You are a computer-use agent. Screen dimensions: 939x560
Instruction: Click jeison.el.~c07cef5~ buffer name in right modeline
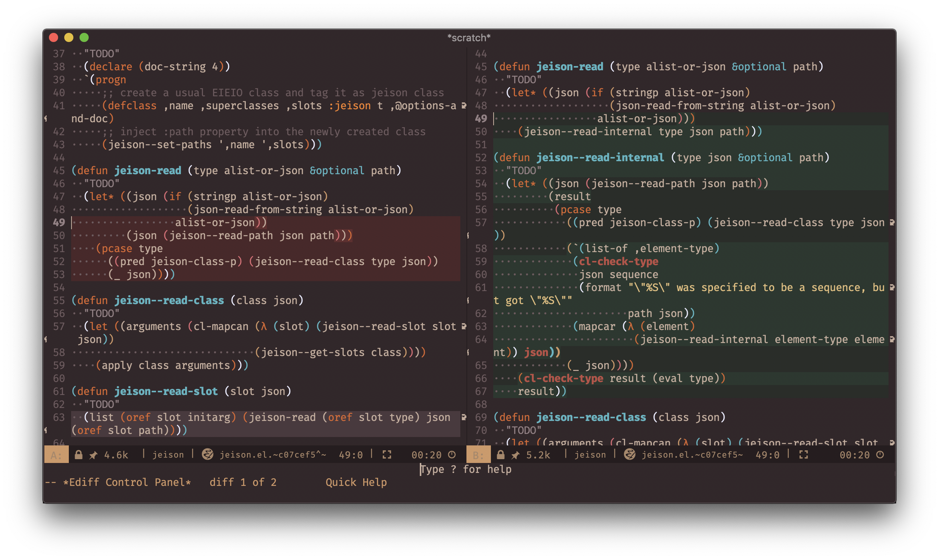(x=692, y=455)
